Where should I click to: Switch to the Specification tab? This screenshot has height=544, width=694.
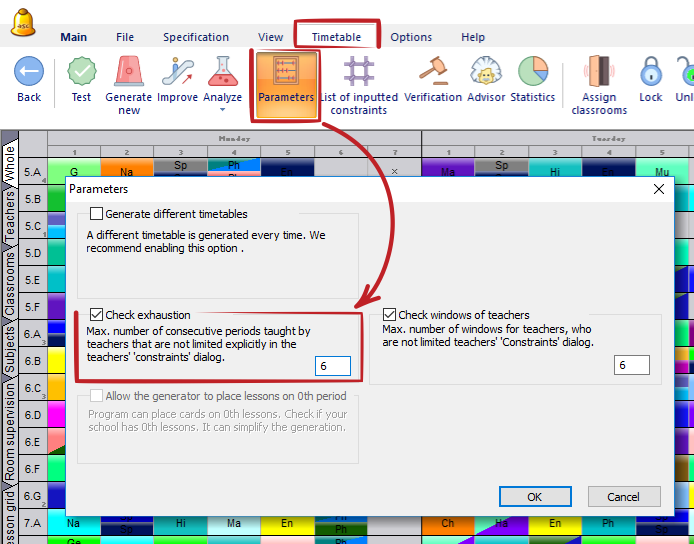click(x=196, y=37)
